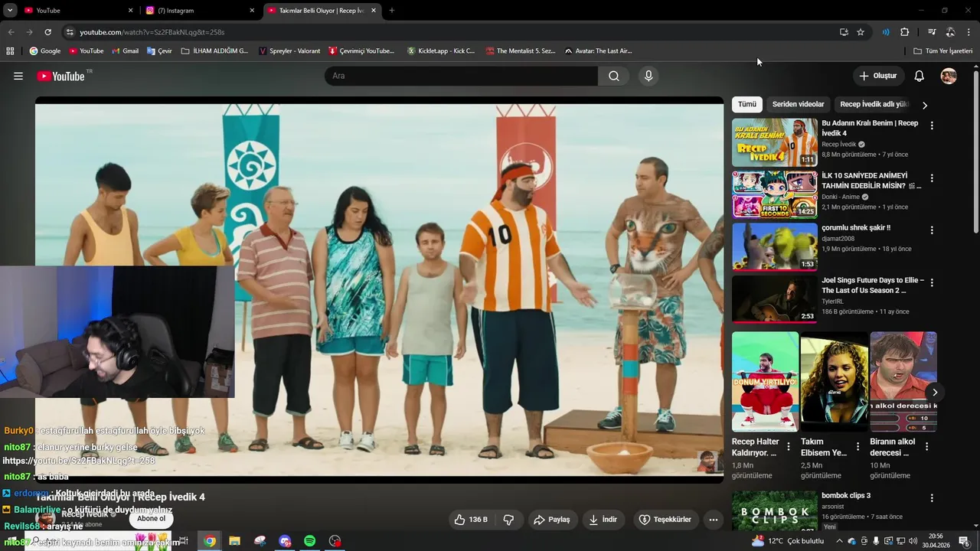Select the Seriden videolar chip
Viewport: 980px width, 551px height.
coord(798,104)
